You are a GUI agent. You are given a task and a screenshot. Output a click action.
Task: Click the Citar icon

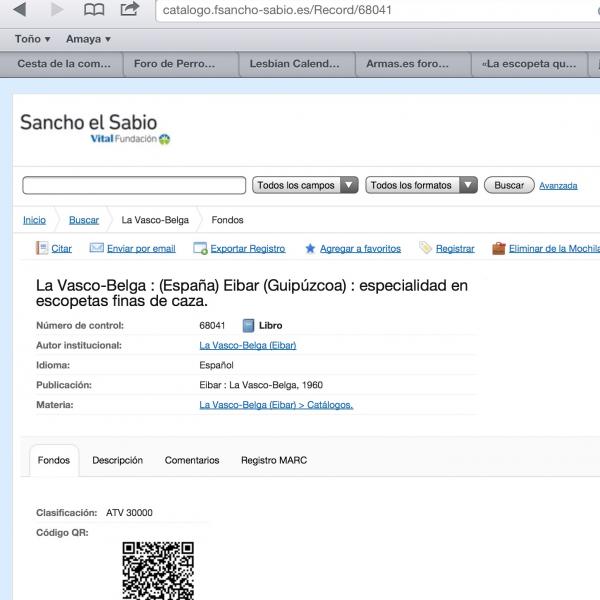(41, 248)
